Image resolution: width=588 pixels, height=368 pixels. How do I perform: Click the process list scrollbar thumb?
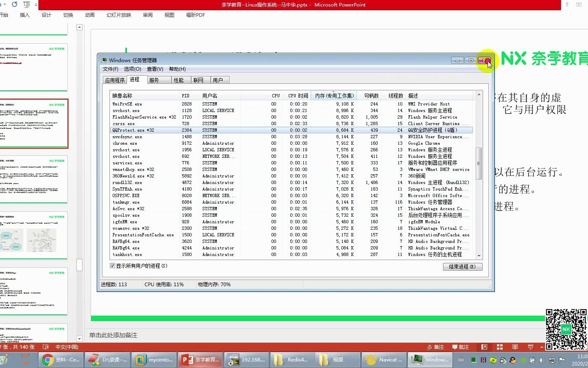pyautogui.click(x=479, y=163)
